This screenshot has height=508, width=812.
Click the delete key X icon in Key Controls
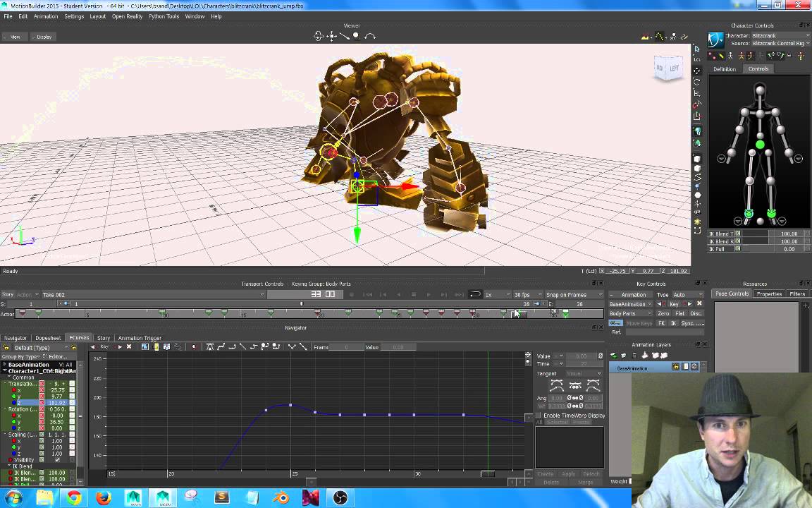click(699, 304)
